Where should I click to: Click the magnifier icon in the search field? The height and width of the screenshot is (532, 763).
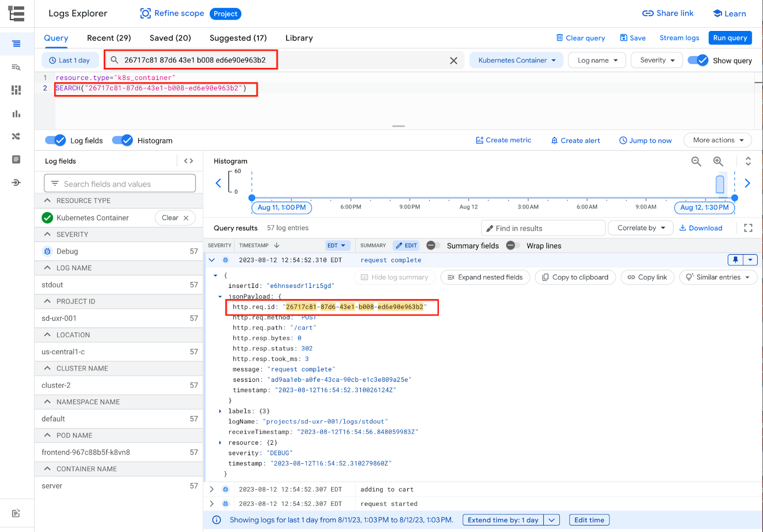(114, 60)
